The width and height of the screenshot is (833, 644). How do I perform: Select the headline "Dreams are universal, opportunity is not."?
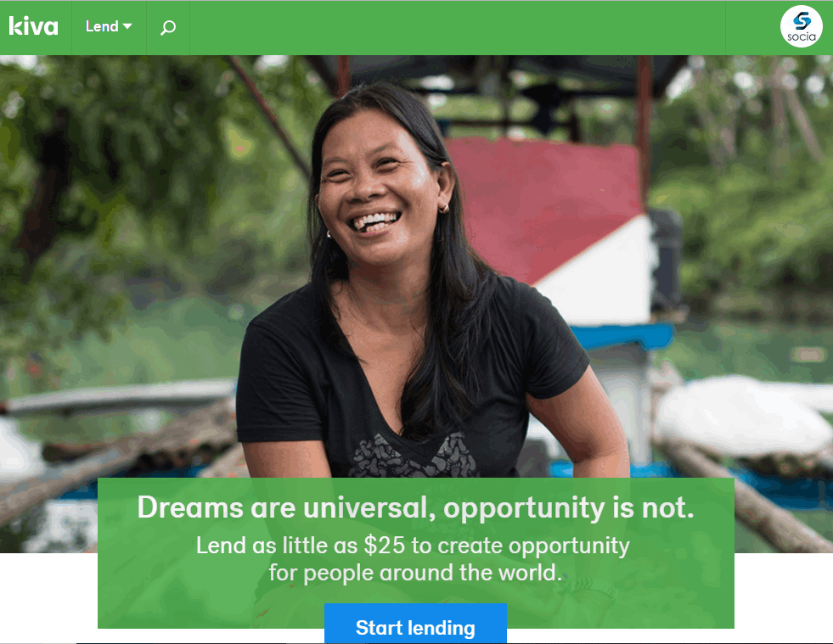click(x=415, y=507)
